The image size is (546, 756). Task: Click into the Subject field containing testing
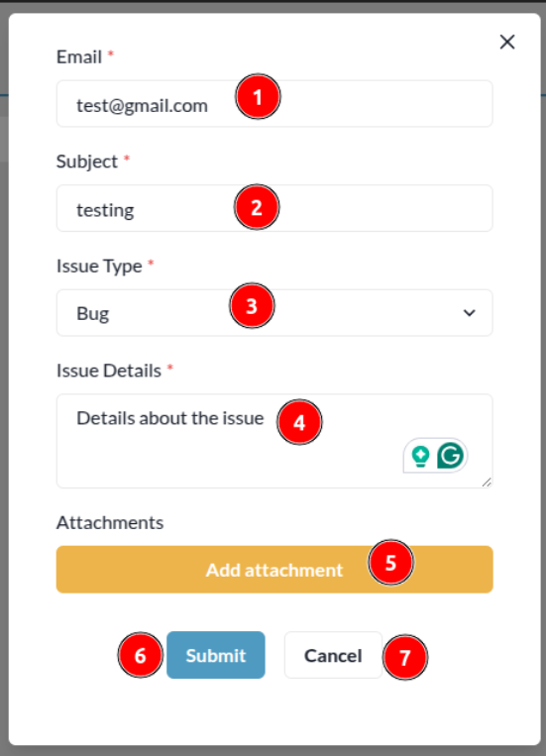[274, 208]
